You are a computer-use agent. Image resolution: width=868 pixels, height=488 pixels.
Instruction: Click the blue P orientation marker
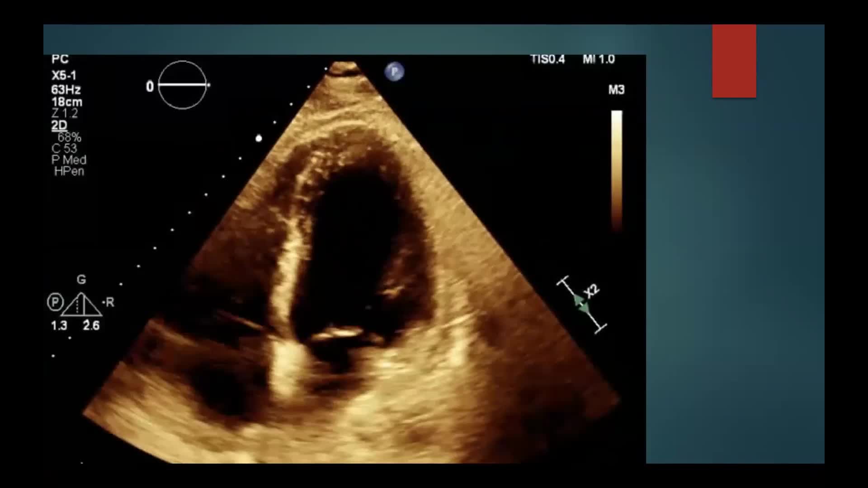pos(394,72)
